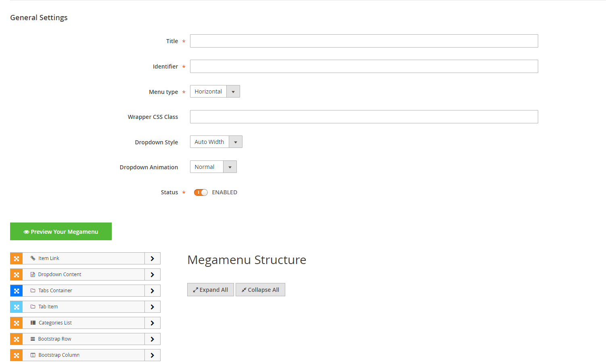Select the Tab Item element label
The image size is (606, 364).
pyautogui.click(x=48, y=307)
